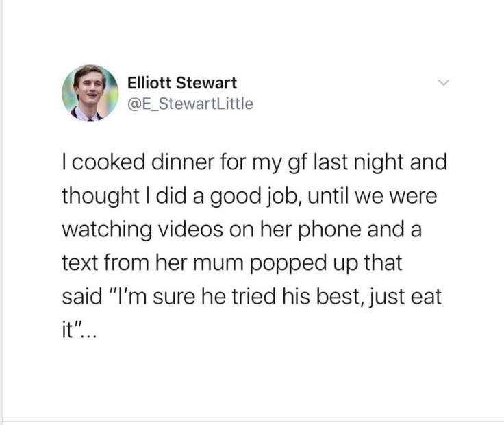
Task: Click the line starting "thought I did"
Action: point(249,196)
